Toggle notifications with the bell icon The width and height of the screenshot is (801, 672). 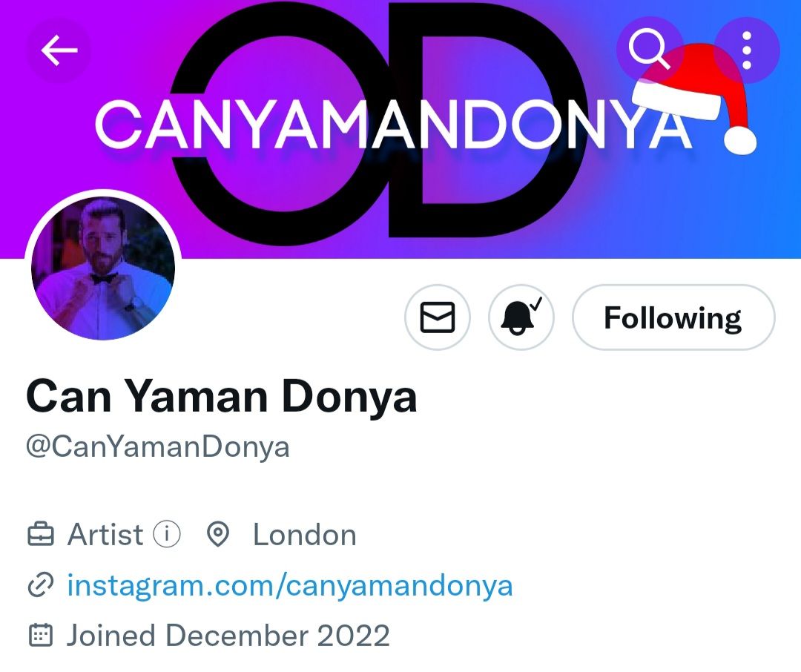click(521, 317)
